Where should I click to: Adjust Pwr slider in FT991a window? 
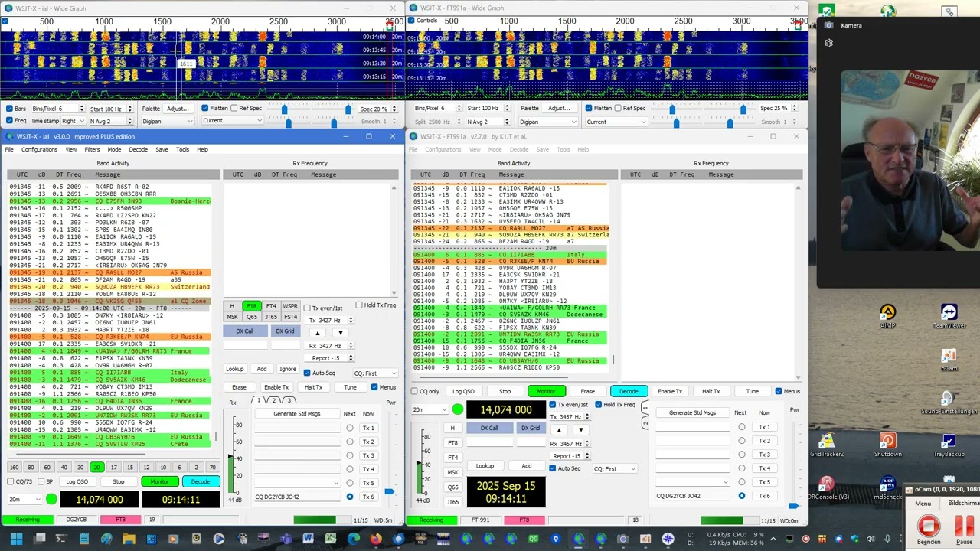click(793, 505)
